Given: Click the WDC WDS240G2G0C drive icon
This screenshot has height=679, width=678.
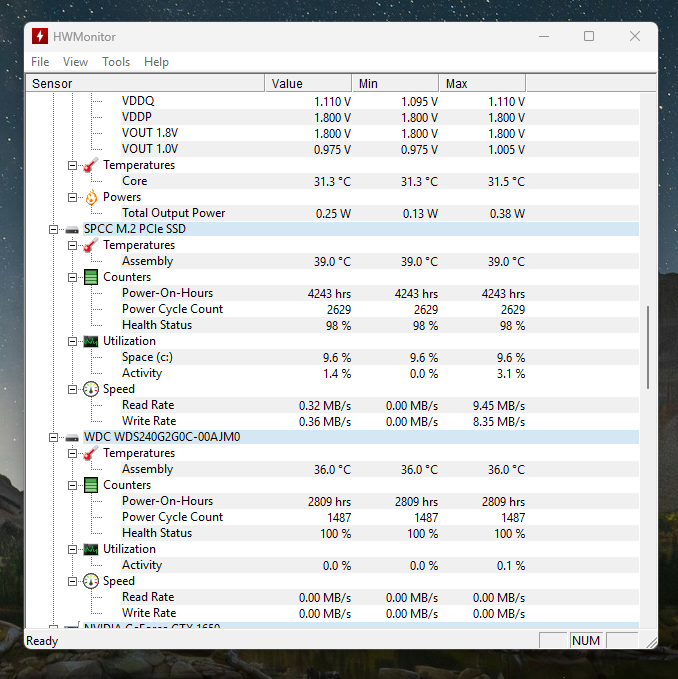Looking at the screenshot, I should [x=72, y=437].
